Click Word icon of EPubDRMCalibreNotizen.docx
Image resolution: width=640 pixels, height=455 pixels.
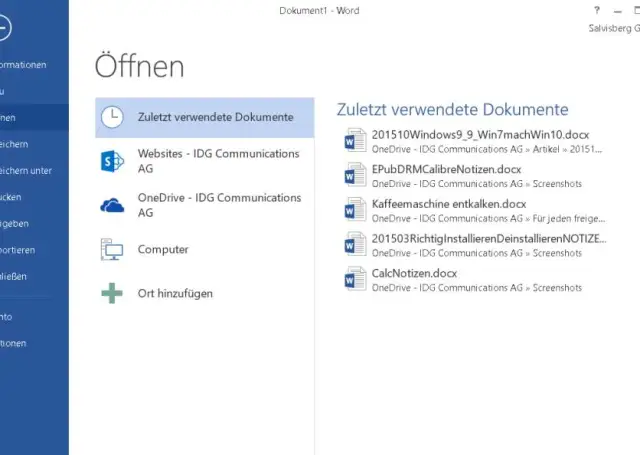coord(355,175)
